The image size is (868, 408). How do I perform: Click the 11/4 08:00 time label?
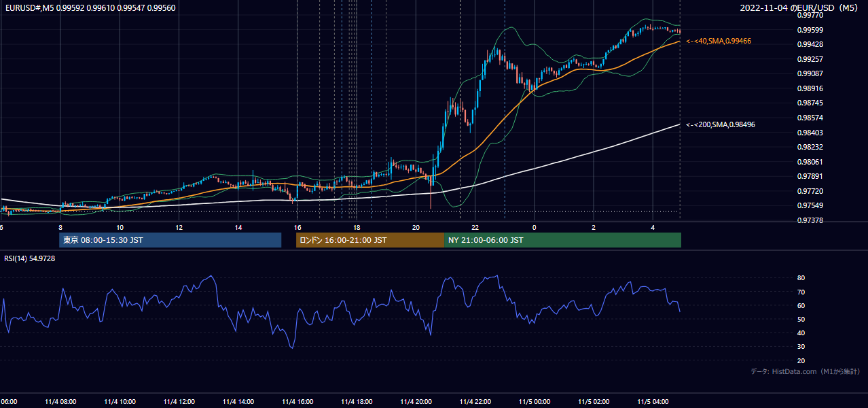(61, 401)
